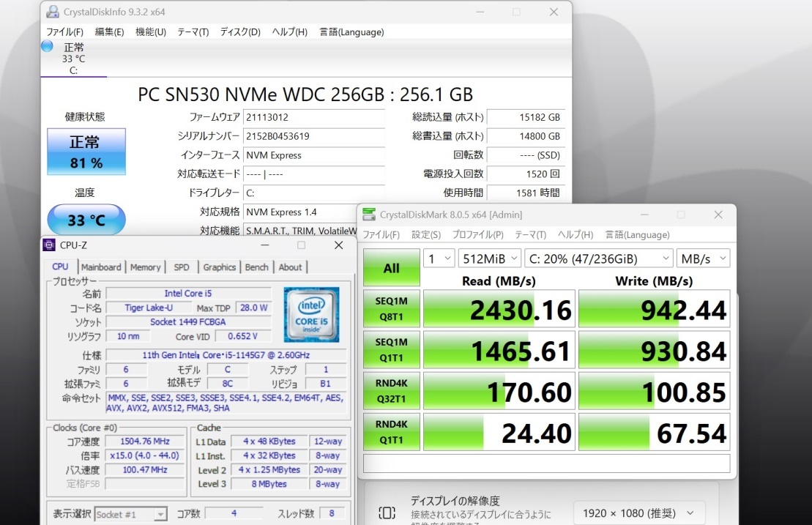Switch to the Mainboard tab in CPU-Z
The image size is (812, 525).
[101, 267]
